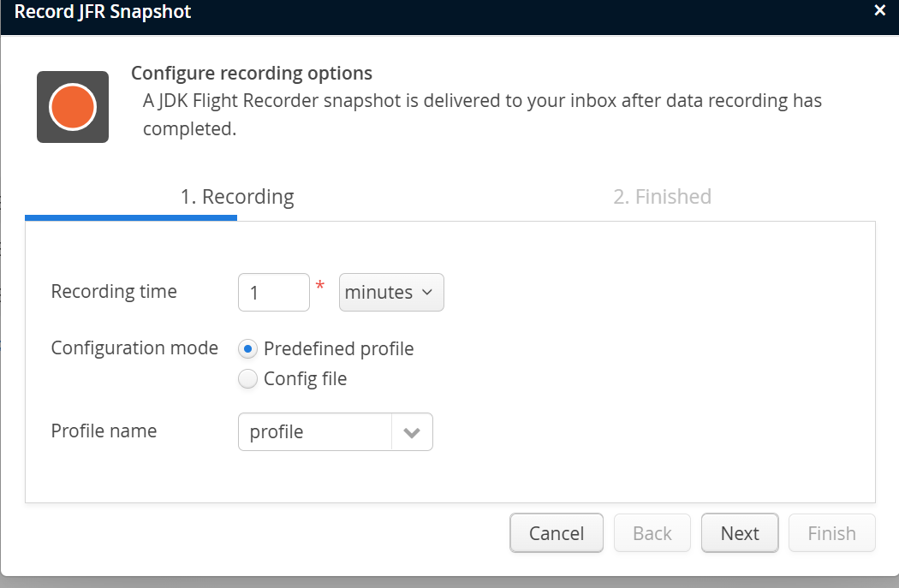Viewport: 899px width, 588px height.
Task: Click the Configure recording options heading
Action: pos(251,74)
